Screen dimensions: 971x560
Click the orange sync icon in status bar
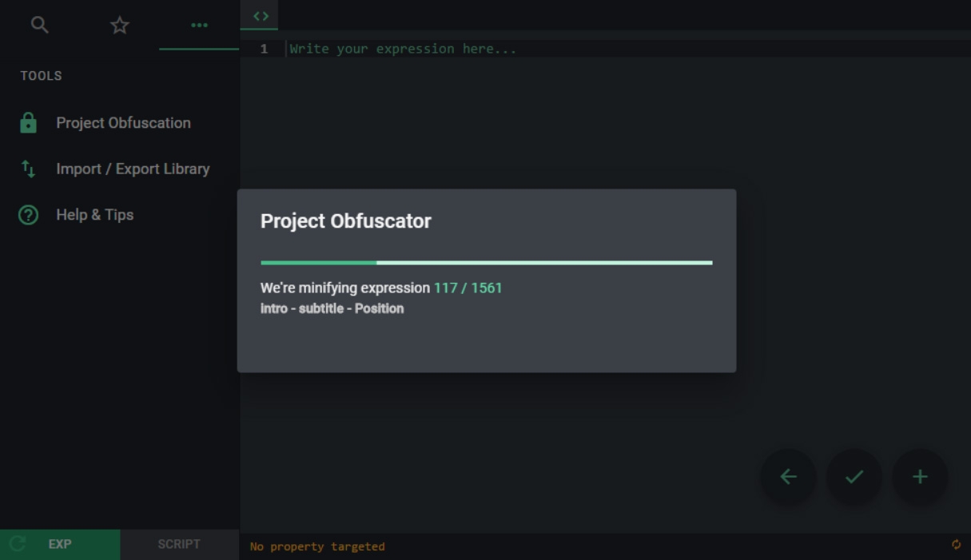coord(956,545)
